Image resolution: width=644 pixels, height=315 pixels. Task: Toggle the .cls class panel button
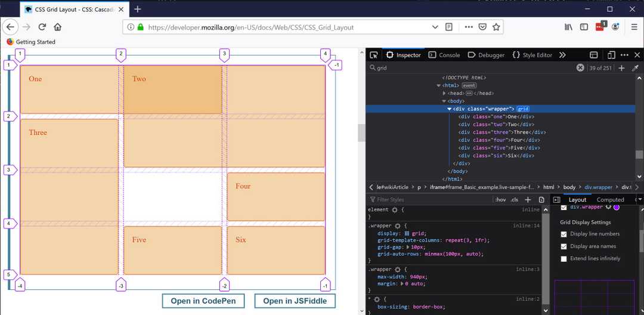tap(514, 200)
